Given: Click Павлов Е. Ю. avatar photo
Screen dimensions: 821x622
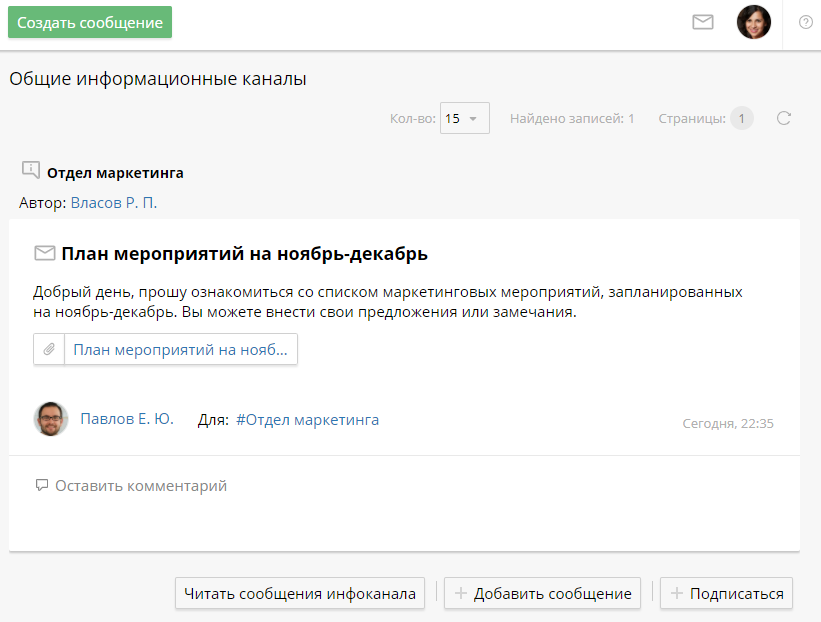Looking at the screenshot, I should (51, 419).
